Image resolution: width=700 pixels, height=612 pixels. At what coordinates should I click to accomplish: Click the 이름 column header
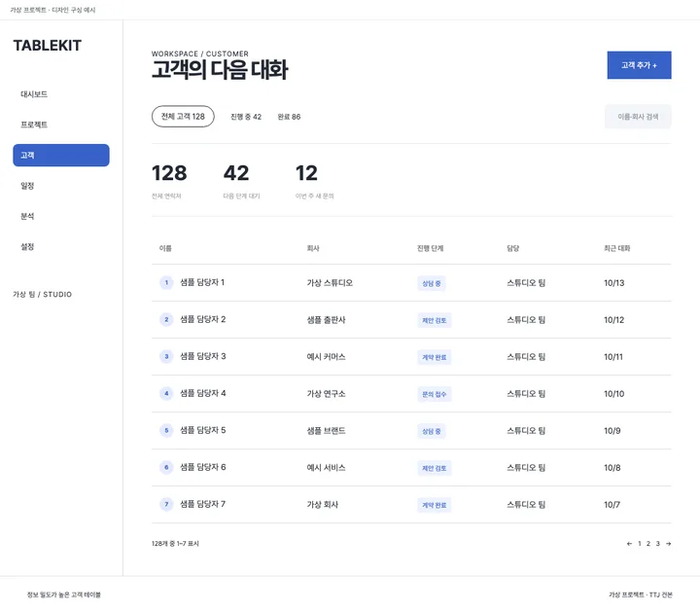[x=165, y=248]
